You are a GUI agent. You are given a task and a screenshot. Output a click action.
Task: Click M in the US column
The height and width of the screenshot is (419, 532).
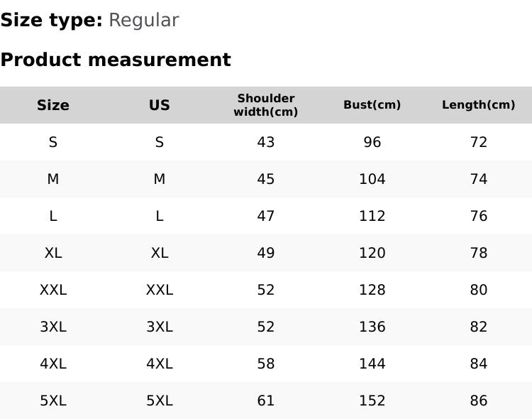tap(160, 179)
